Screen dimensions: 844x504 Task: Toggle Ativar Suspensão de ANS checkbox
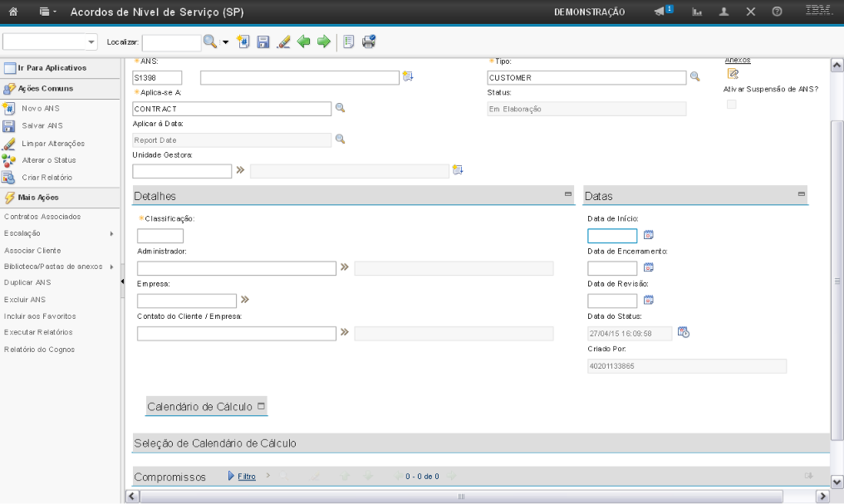(731, 104)
